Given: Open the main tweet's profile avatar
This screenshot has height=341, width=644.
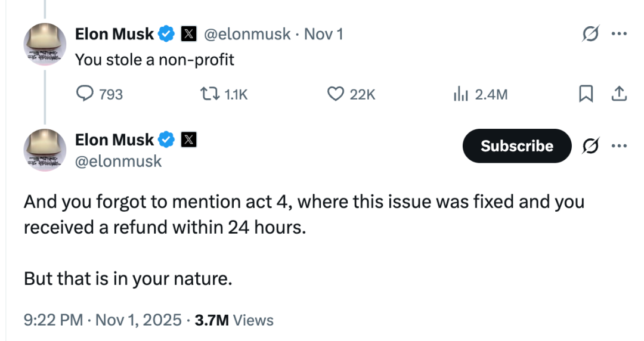Looking at the screenshot, I should coord(44,150).
